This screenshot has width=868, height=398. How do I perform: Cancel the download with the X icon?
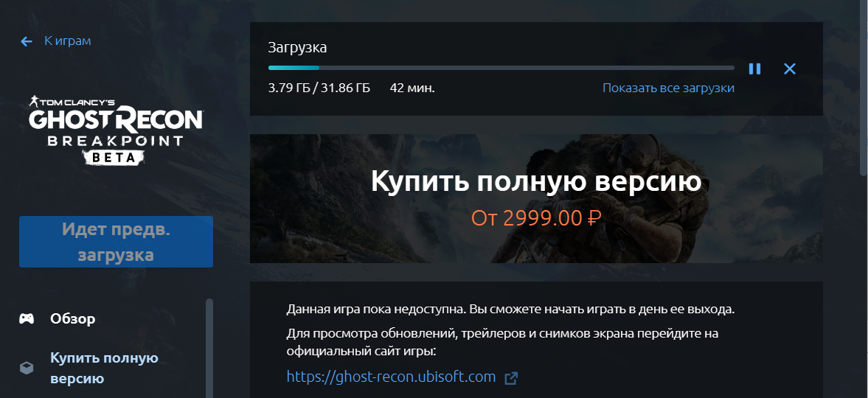click(x=789, y=69)
